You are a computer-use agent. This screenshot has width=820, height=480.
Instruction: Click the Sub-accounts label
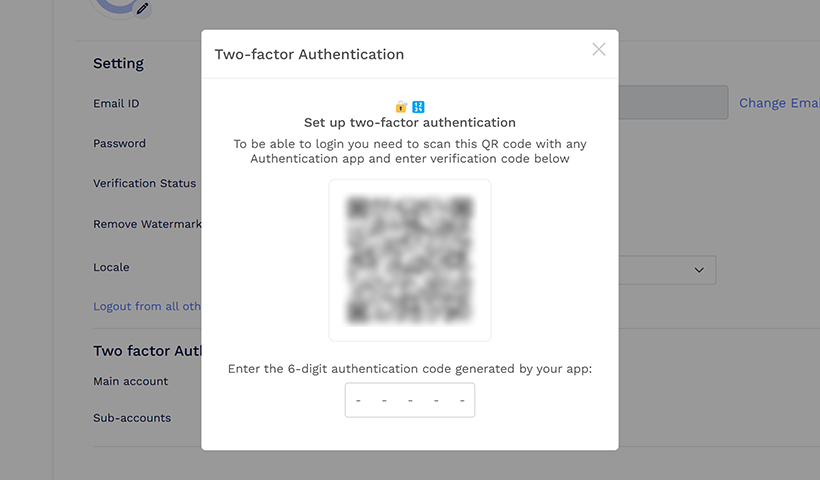coord(132,418)
